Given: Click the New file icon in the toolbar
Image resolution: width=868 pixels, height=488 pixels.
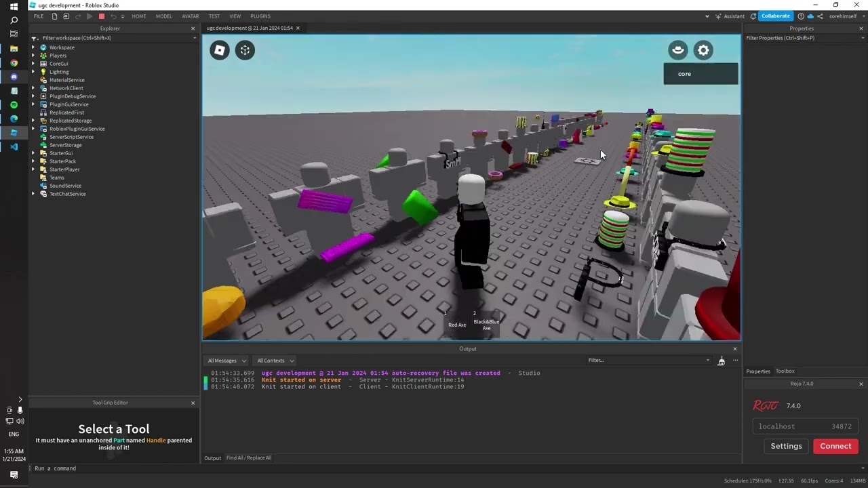Looking at the screenshot, I should 54,16.
